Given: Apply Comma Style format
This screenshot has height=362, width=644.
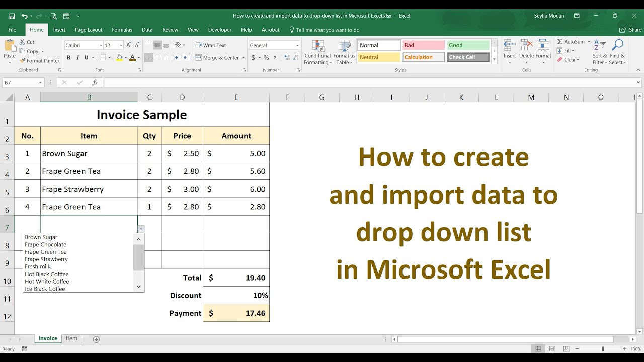Looking at the screenshot, I should [x=276, y=58].
